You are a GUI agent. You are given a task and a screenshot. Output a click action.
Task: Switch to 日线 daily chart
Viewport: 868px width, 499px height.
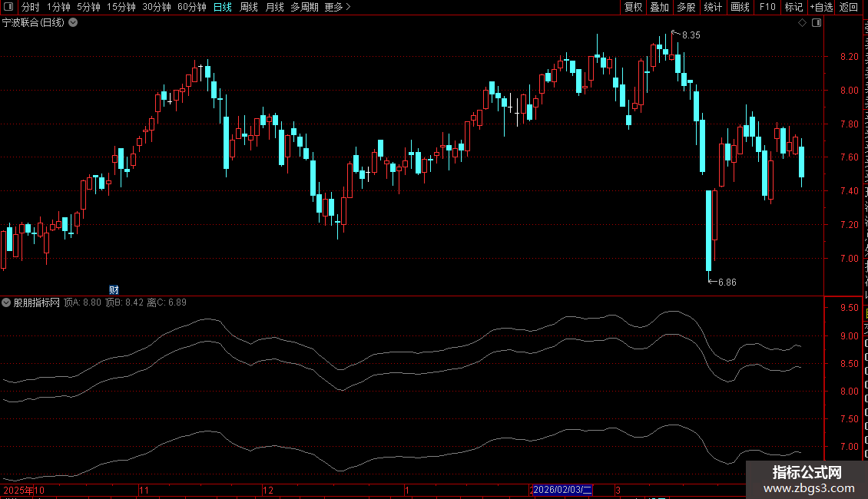tap(223, 7)
